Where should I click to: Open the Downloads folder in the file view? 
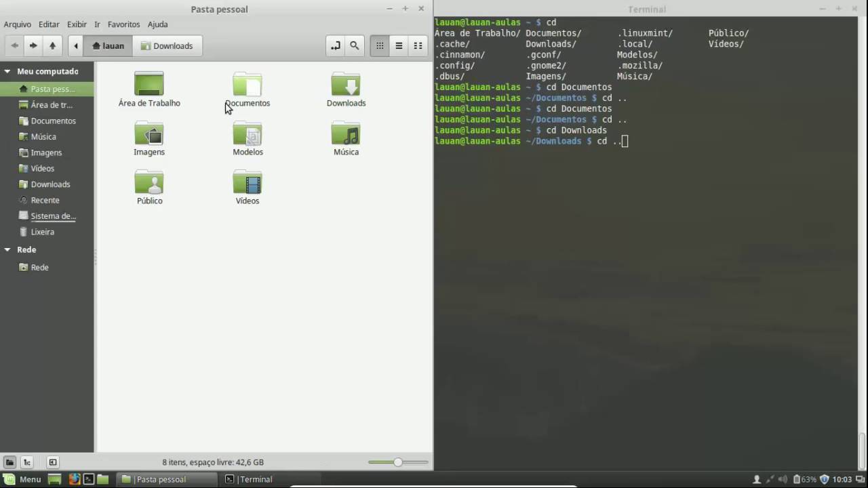pyautogui.click(x=346, y=89)
